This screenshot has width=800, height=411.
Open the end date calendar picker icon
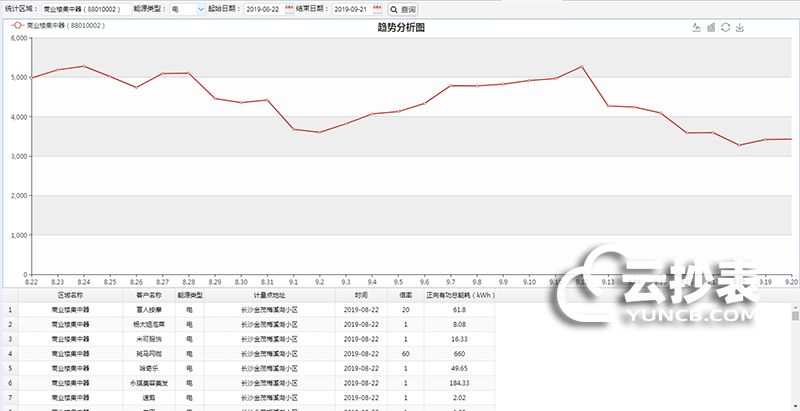377,9
